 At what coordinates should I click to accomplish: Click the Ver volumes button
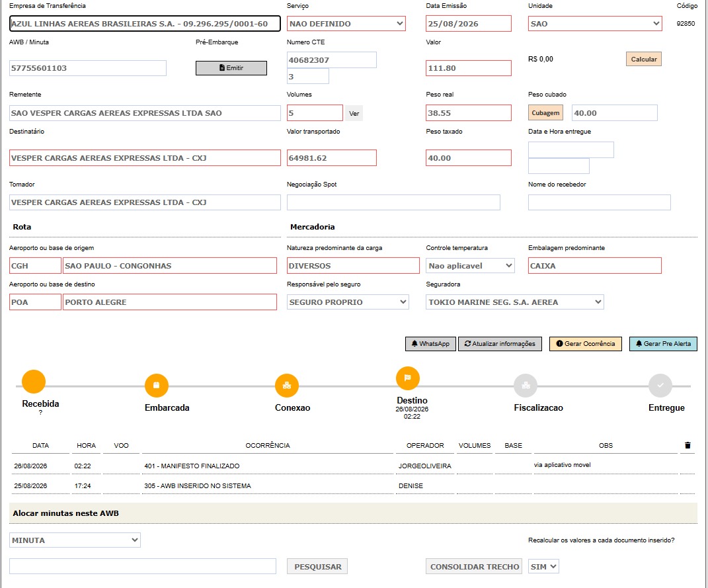click(354, 113)
